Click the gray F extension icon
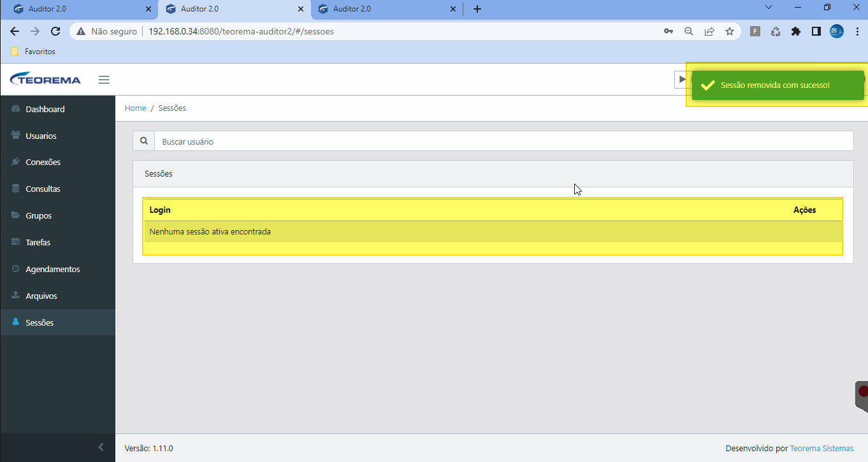868x462 pixels. click(x=755, y=31)
